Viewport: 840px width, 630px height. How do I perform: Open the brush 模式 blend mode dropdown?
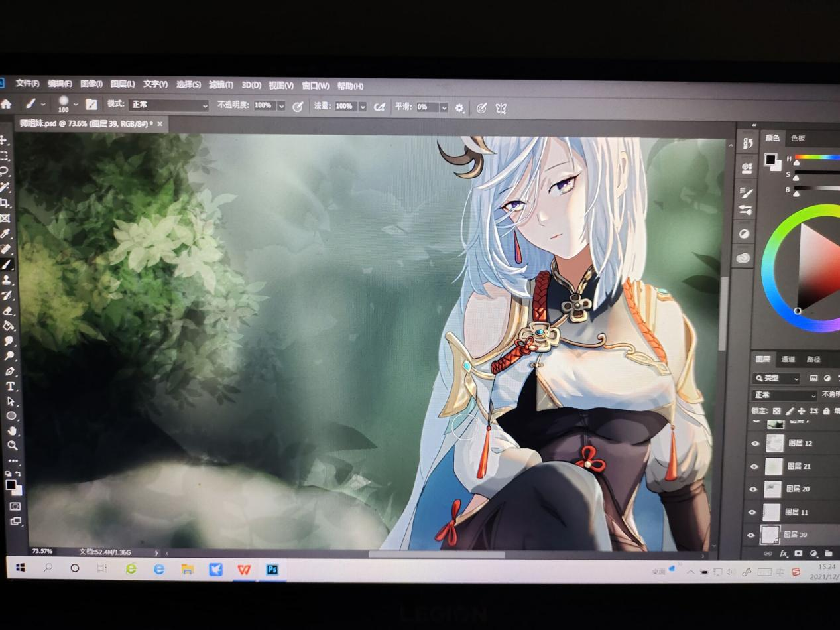pyautogui.click(x=168, y=105)
